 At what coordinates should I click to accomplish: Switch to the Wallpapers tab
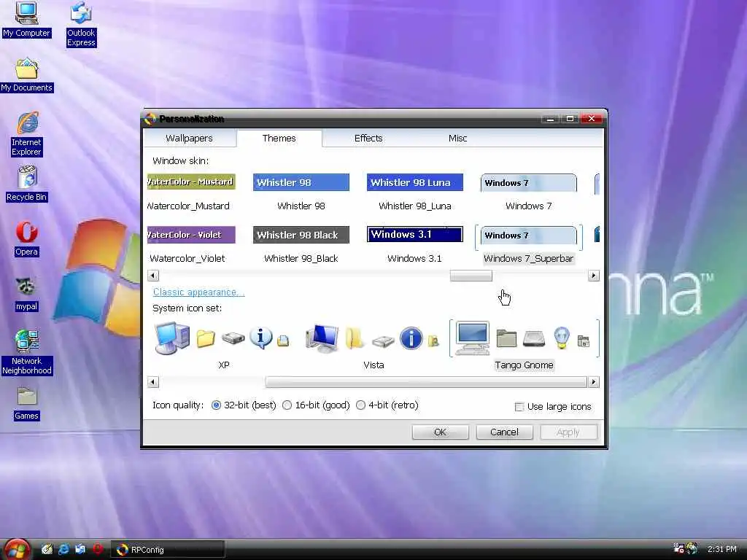coord(189,138)
